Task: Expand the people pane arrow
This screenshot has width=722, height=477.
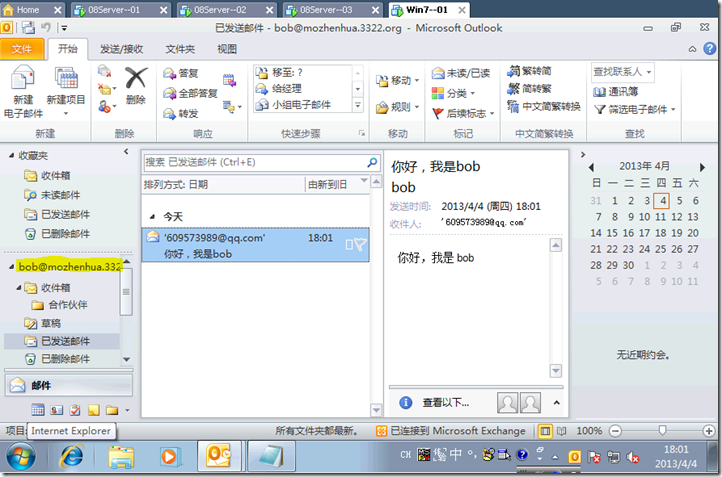Action: coord(556,403)
